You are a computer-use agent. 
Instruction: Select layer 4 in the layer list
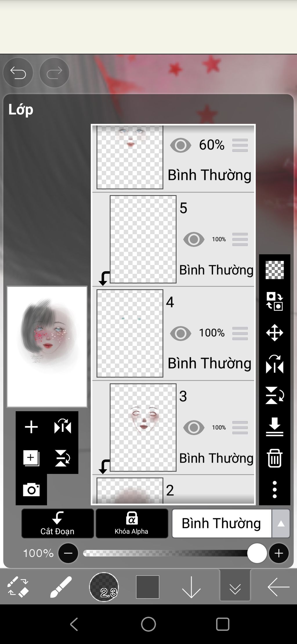point(173,333)
